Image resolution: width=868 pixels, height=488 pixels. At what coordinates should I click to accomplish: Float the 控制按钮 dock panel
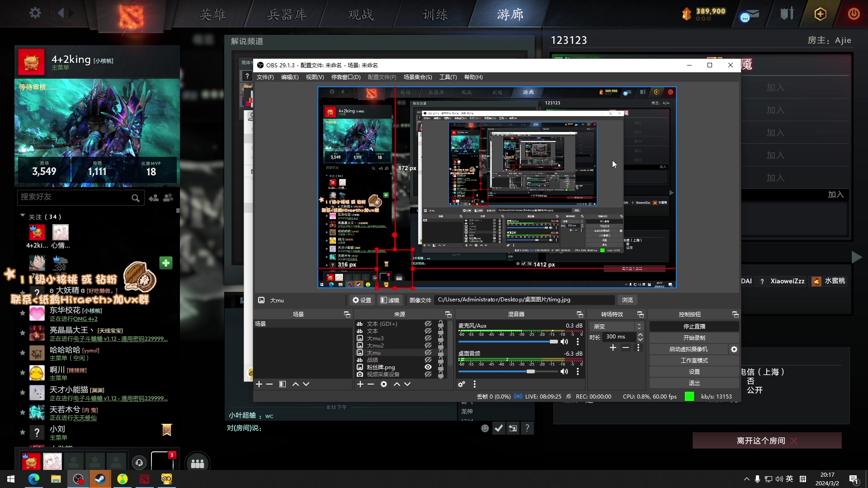736,314
